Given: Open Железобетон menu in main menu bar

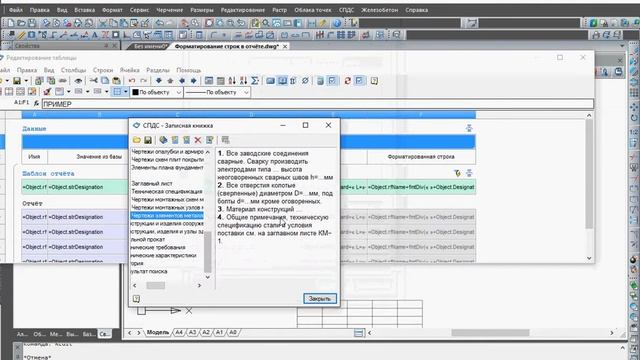Looking at the screenshot, I should click(x=380, y=10).
